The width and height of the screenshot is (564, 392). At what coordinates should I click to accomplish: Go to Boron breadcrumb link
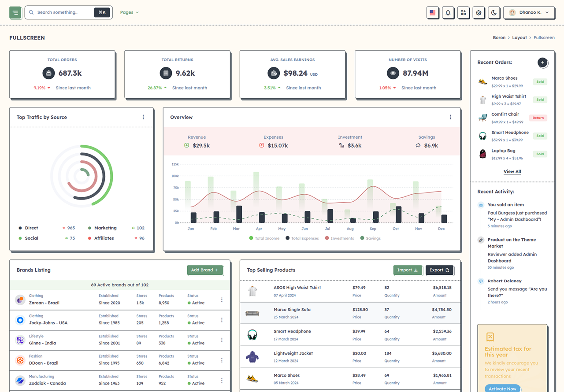coord(499,38)
